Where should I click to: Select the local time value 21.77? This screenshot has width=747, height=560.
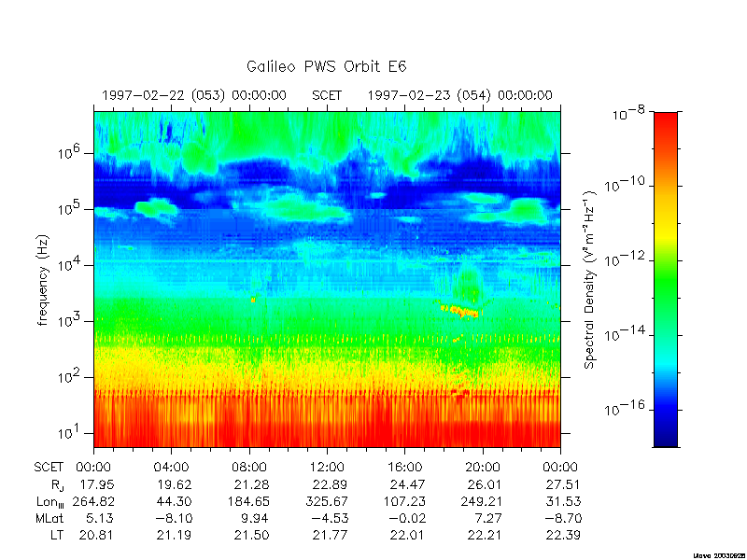pos(330,535)
